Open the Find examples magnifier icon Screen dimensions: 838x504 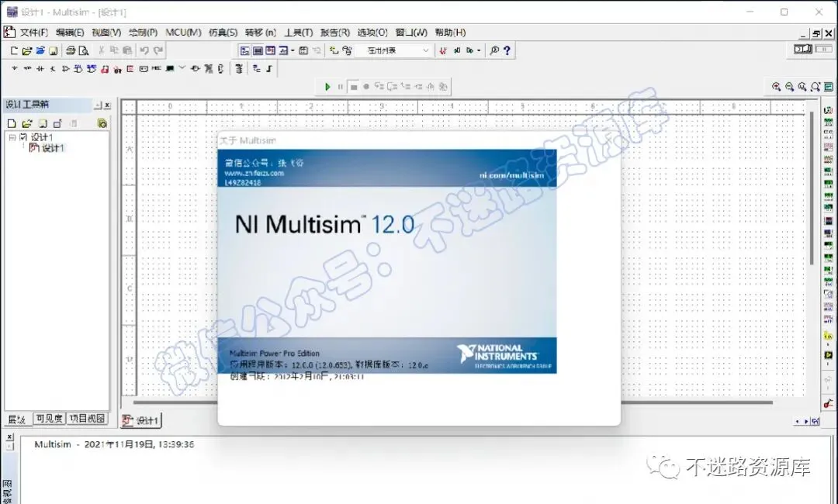click(x=494, y=50)
